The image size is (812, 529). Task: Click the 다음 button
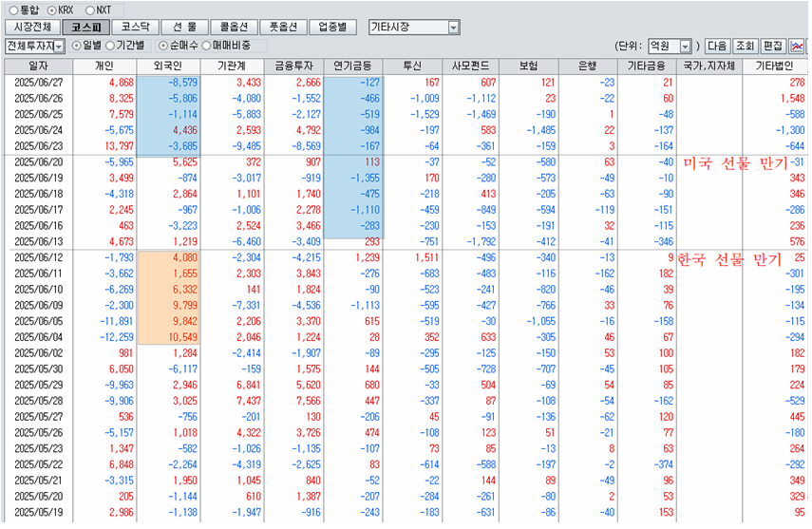(717, 47)
